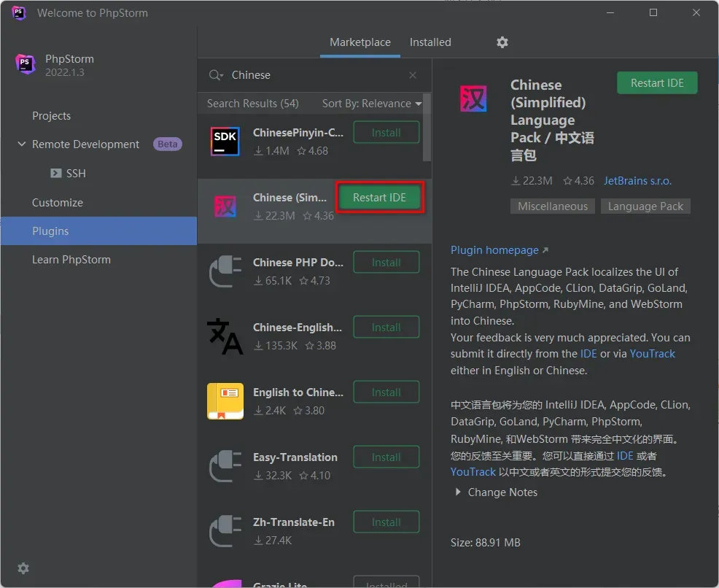Image resolution: width=719 pixels, height=588 pixels.
Task: Open the JetBrains s.r.o. vendor link
Action: click(x=637, y=181)
